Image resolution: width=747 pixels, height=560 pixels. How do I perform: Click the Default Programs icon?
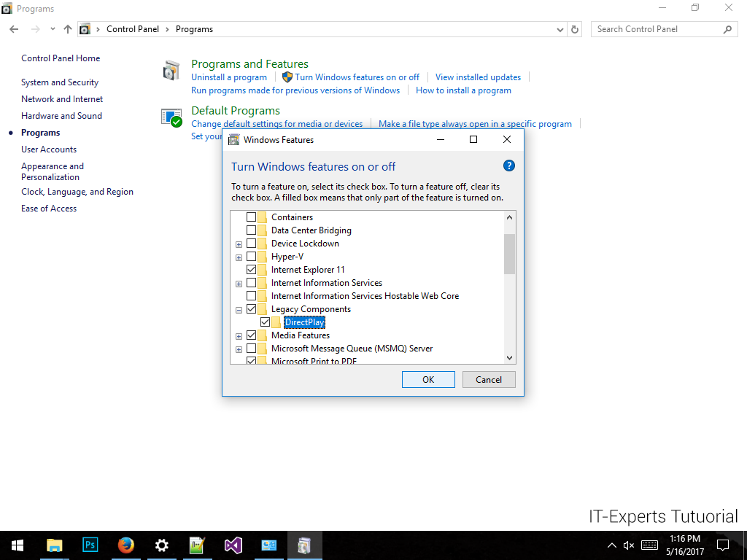point(171,117)
